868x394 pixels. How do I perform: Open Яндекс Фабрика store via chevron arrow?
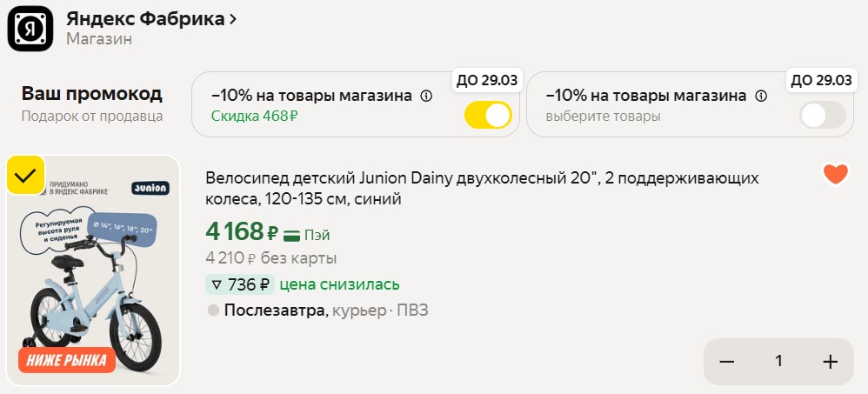click(x=233, y=19)
